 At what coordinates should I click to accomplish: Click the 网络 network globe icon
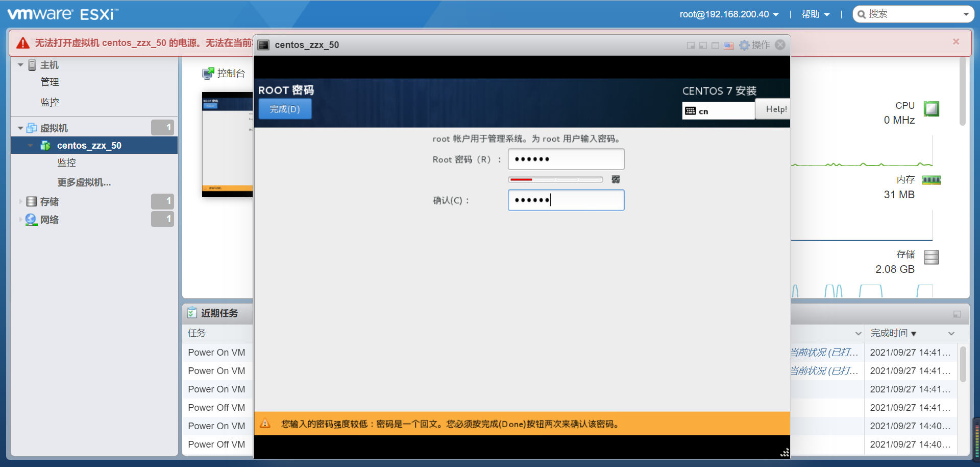coord(31,219)
